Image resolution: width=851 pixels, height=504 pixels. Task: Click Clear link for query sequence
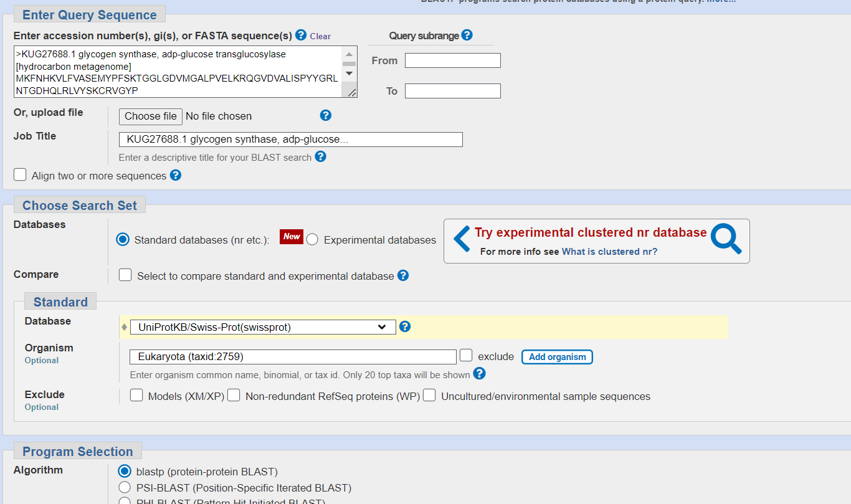[320, 36]
